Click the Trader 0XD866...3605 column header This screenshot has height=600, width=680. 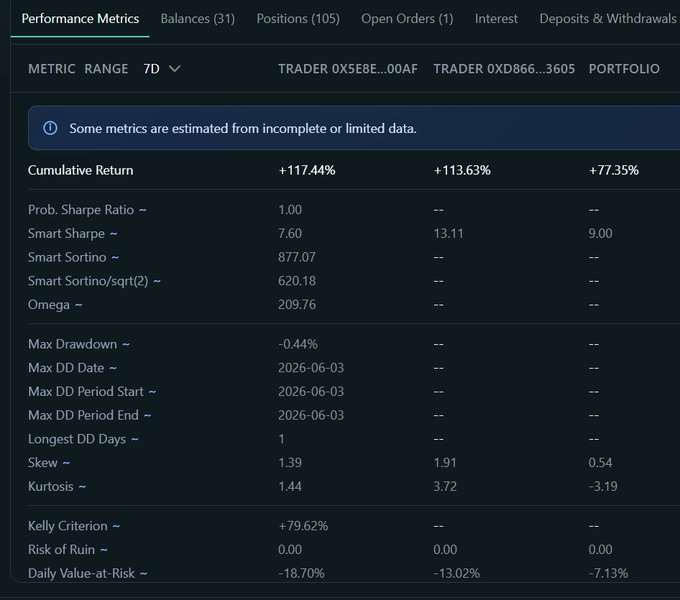[504, 69]
